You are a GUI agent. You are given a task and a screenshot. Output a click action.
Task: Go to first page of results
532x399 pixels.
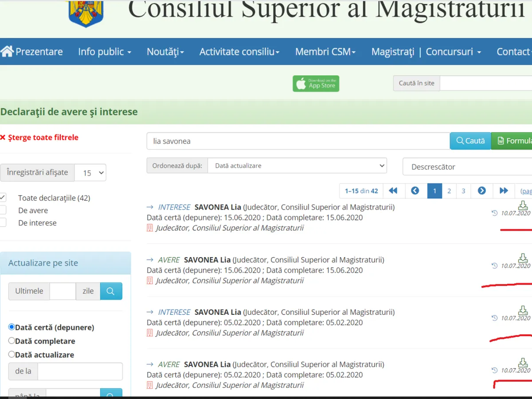pyautogui.click(x=393, y=191)
